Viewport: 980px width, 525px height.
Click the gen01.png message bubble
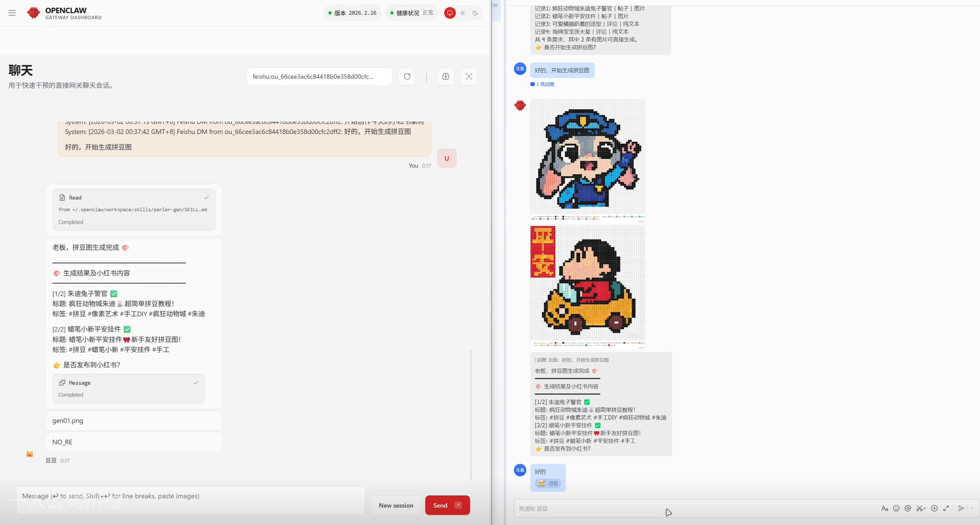point(134,421)
